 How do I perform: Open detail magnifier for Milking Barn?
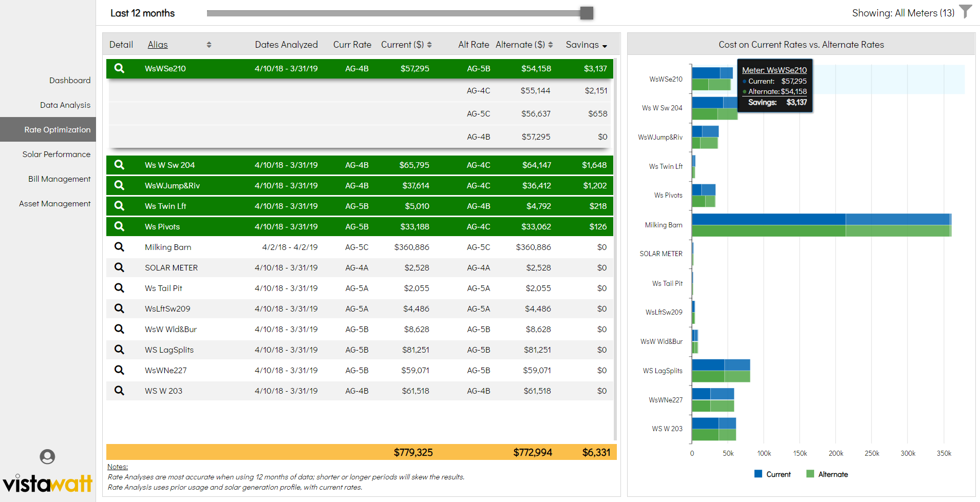[x=119, y=247]
